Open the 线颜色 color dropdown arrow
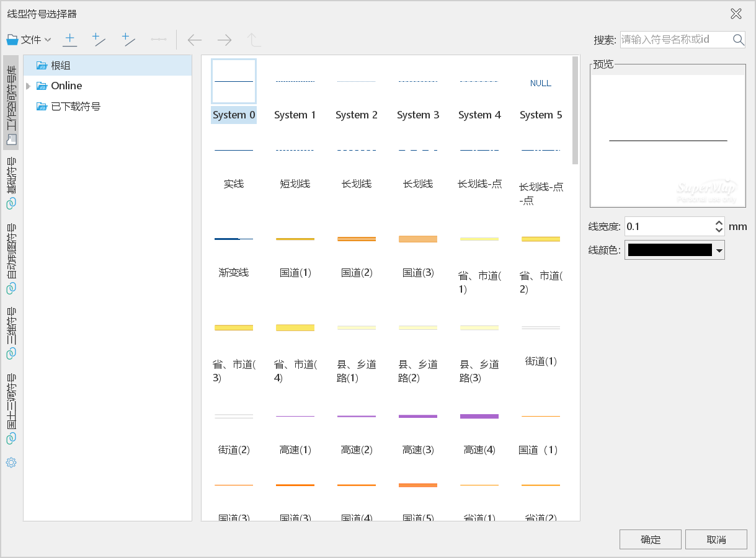 coord(719,250)
